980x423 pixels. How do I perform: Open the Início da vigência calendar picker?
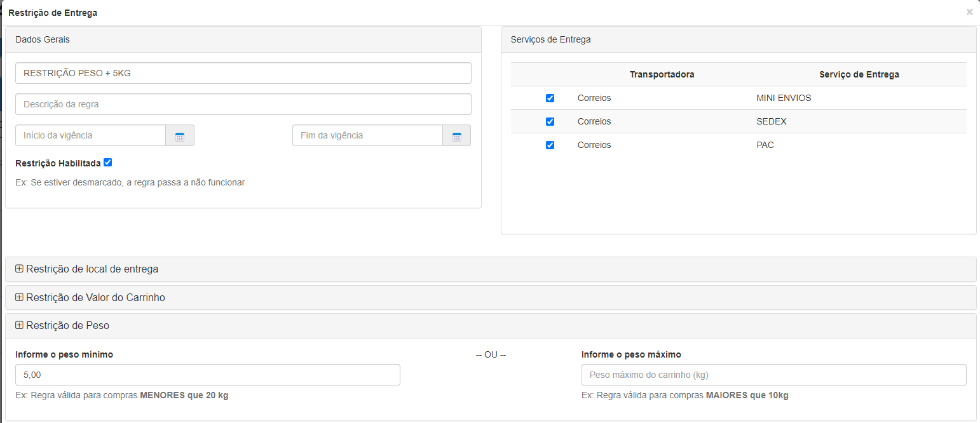tap(180, 136)
